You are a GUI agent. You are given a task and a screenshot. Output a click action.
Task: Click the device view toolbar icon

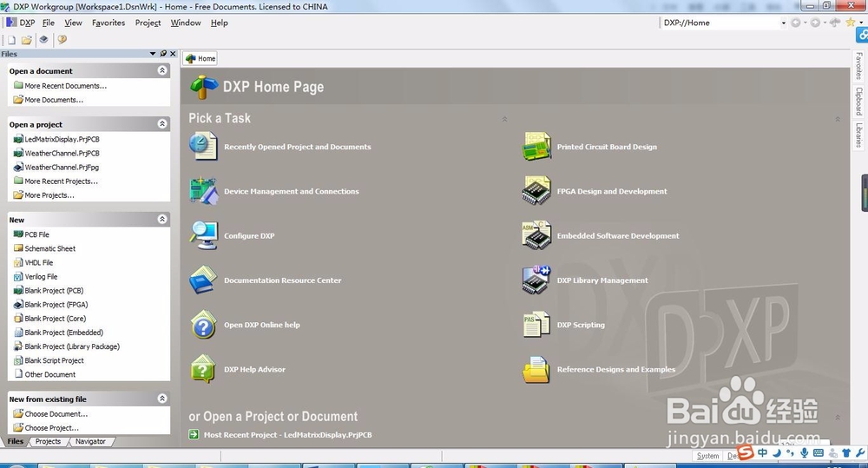point(43,39)
